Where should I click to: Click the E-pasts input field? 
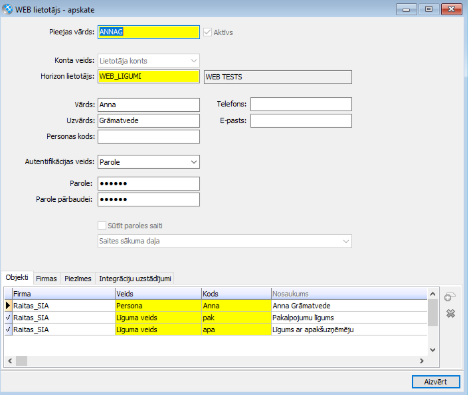coord(301,121)
